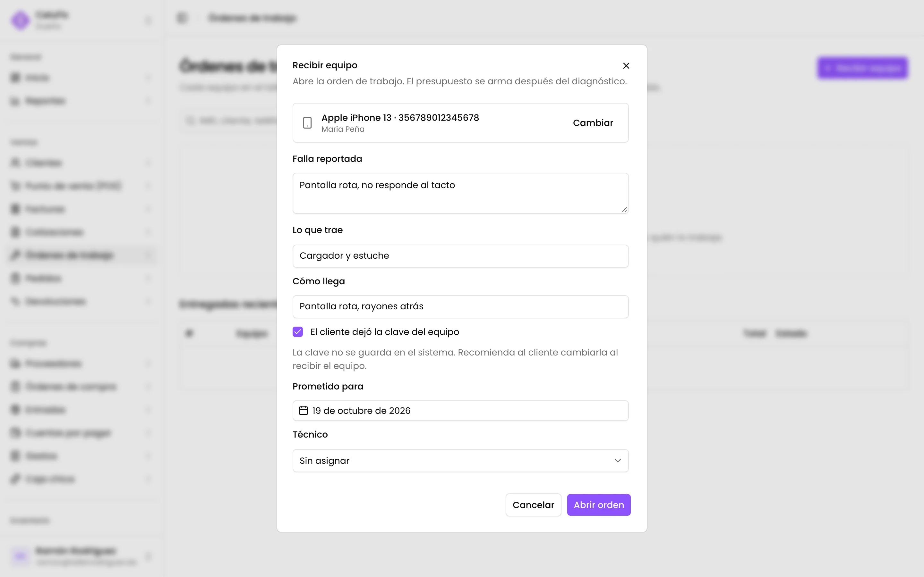Open the Técnico dropdown
The image size is (924, 577).
460,461
